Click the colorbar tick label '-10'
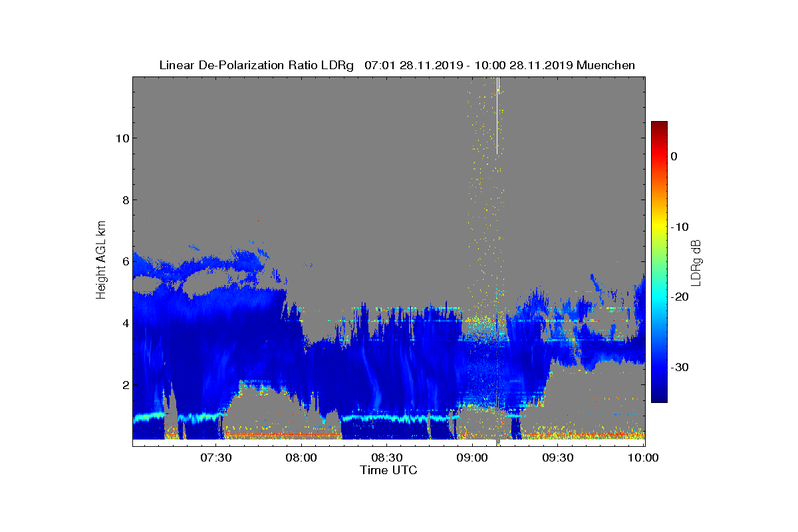 click(679, 227)
